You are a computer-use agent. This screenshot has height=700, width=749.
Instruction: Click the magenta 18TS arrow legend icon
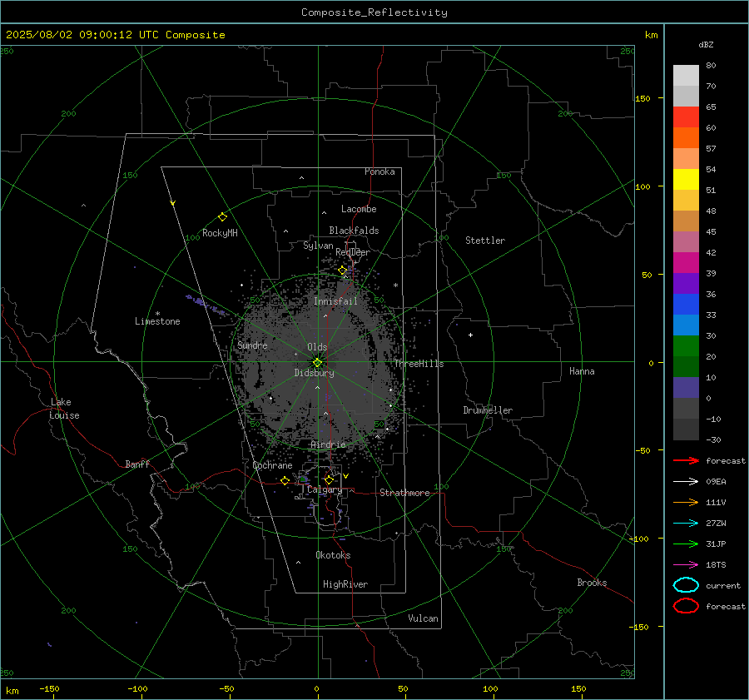(686, 565)
